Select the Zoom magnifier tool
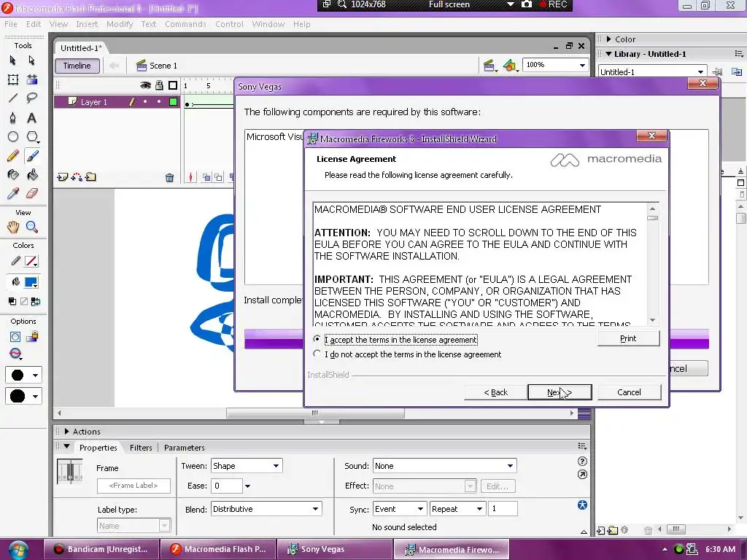Viewport: 747px width, 560px height. [x=32, y=227]
